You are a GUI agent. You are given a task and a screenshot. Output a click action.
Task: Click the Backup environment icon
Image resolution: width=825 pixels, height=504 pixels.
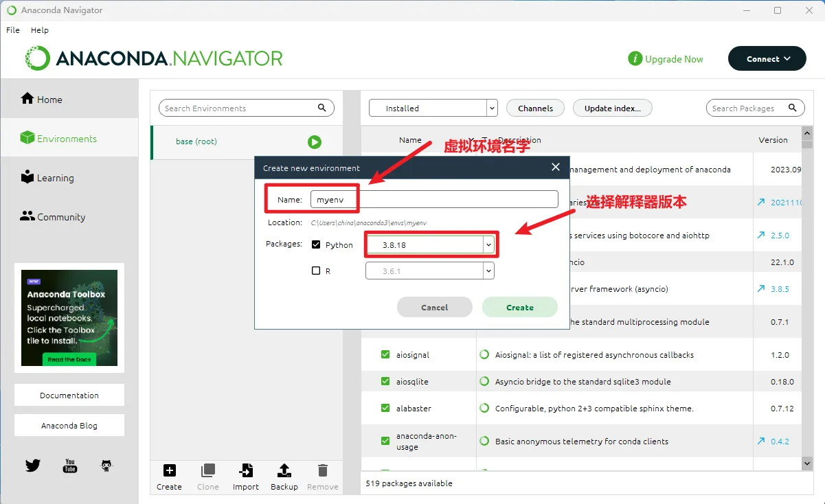pos(284,470)
